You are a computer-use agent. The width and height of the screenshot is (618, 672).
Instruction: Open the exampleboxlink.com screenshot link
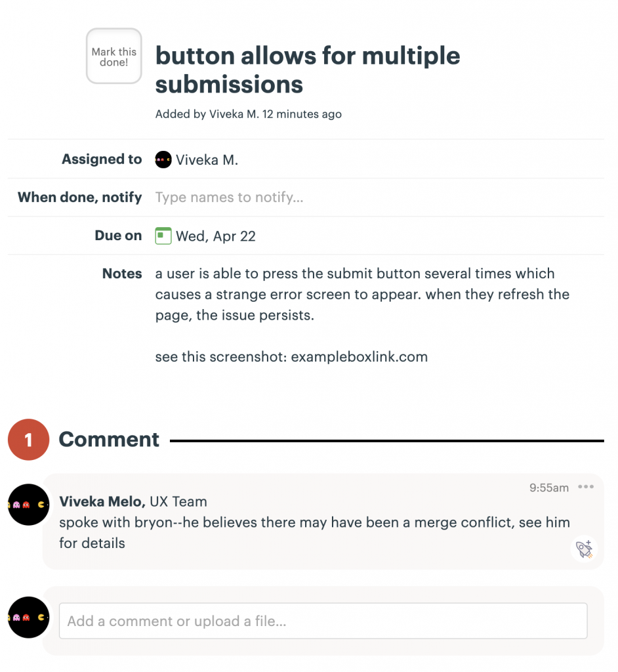[359, 356]
